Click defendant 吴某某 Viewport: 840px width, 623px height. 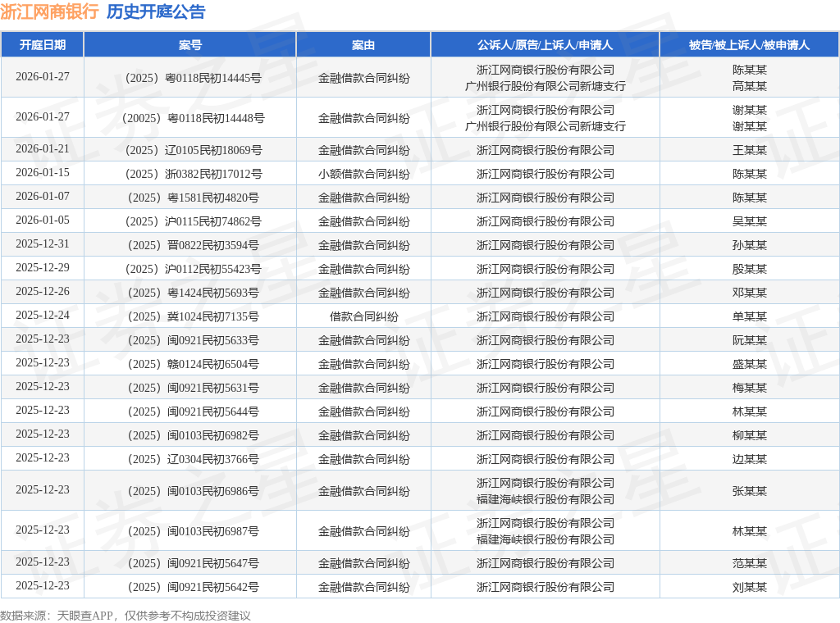coord(750,221)
